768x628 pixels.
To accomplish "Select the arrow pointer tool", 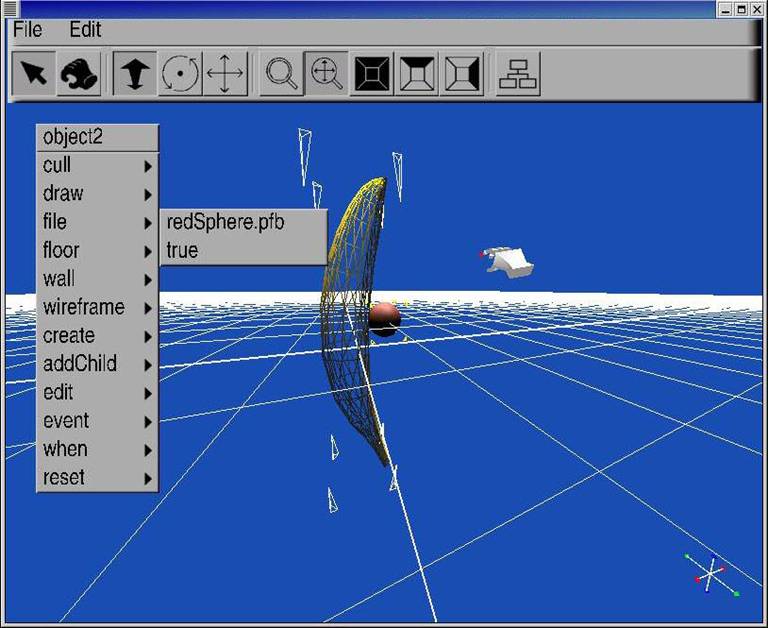I will click(x=33, y=73).
